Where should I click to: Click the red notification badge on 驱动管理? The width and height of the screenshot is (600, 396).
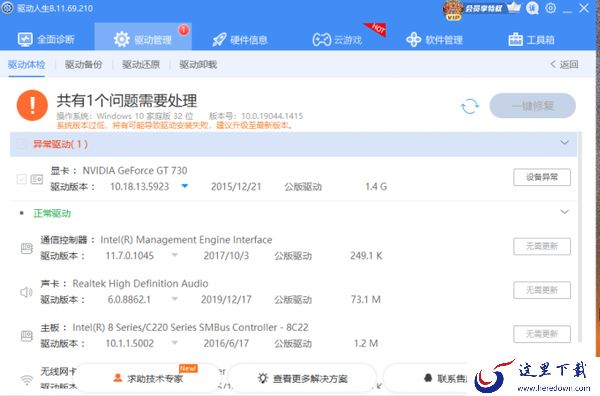tap(184, 29)
